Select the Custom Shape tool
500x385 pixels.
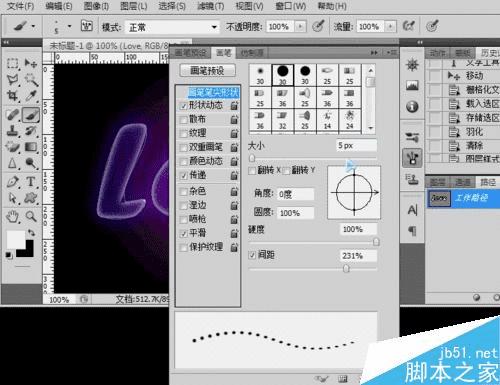[x=31, y=198]
